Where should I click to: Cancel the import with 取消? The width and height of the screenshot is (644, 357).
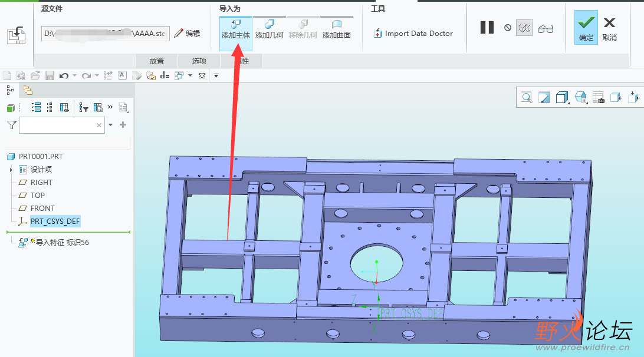(x=610, y=29)
